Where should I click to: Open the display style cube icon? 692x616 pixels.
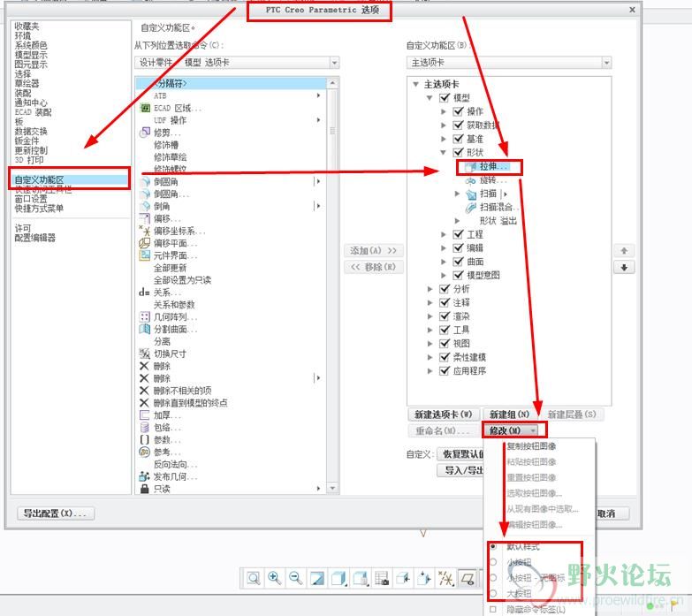[x=339, y=578]
